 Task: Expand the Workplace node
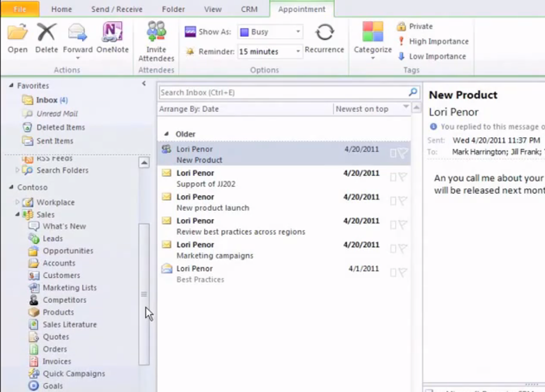click(x=17, y=202)
